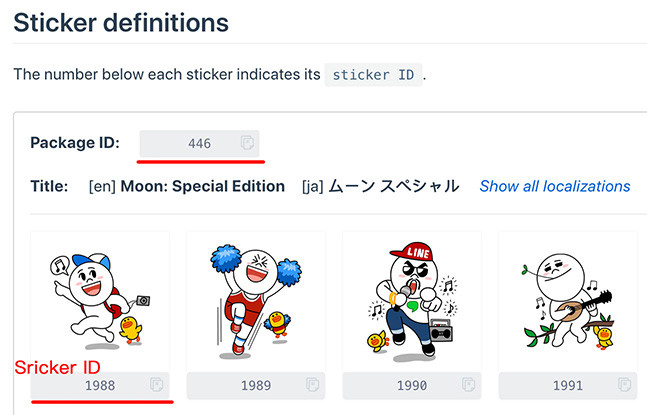Click the sticker ID field showing 1991
Viewport: 647px width, 415px height.
coord(567,385)
